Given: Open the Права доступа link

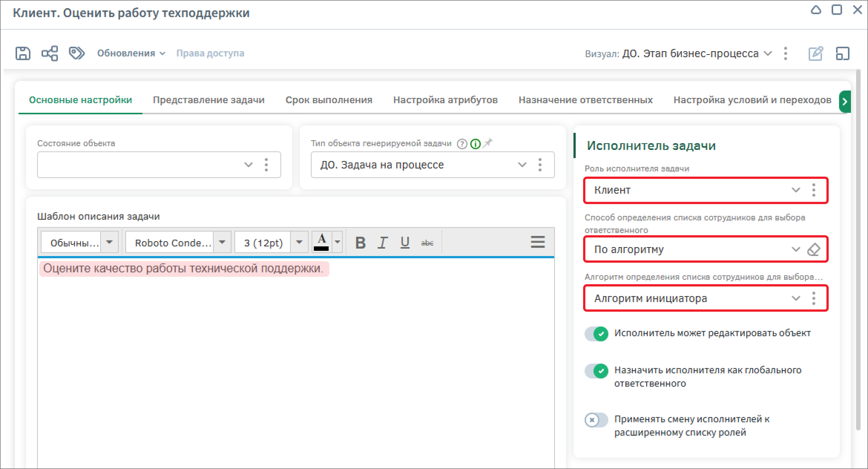Looking at the screenshot, I should pos(210,53).
